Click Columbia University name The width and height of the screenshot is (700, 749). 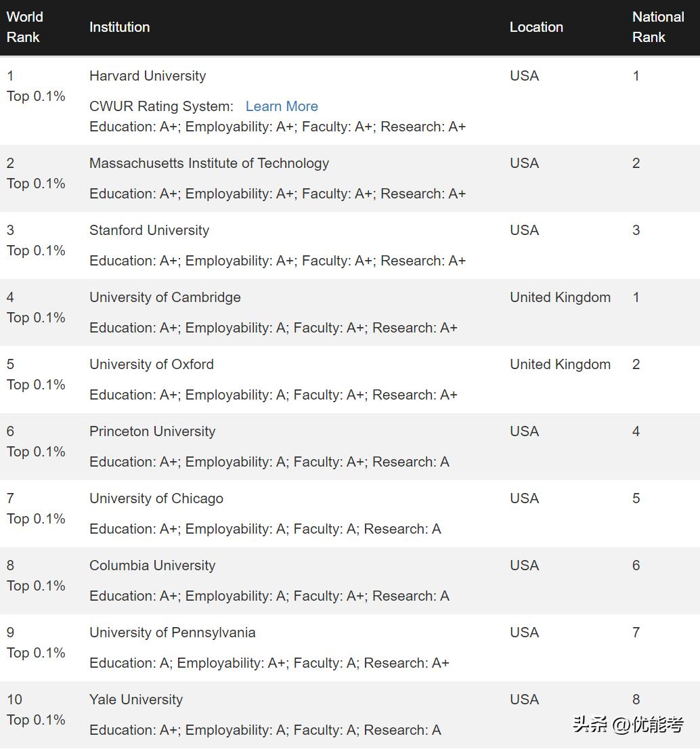[x=152, y=565]
